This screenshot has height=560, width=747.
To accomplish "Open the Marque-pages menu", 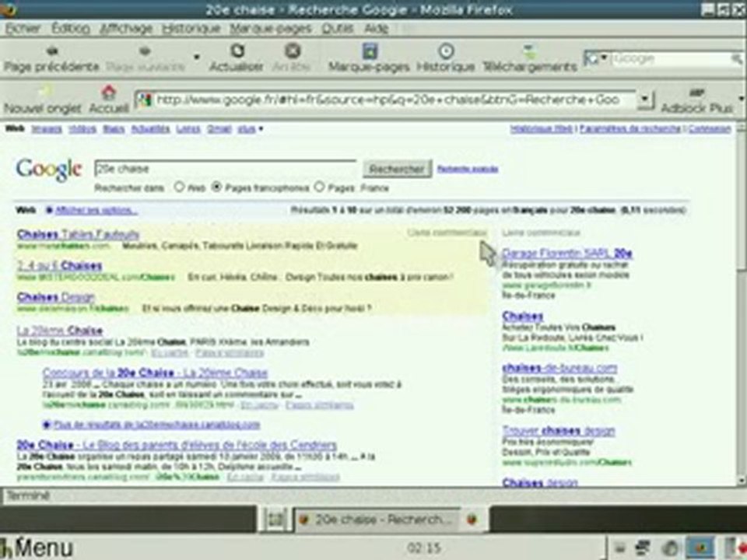I will (x=271, y=29).
